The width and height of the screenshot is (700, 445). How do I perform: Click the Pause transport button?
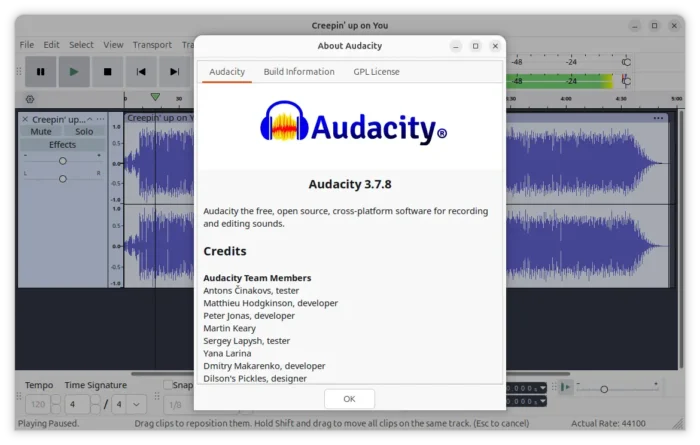coord(41,72)
